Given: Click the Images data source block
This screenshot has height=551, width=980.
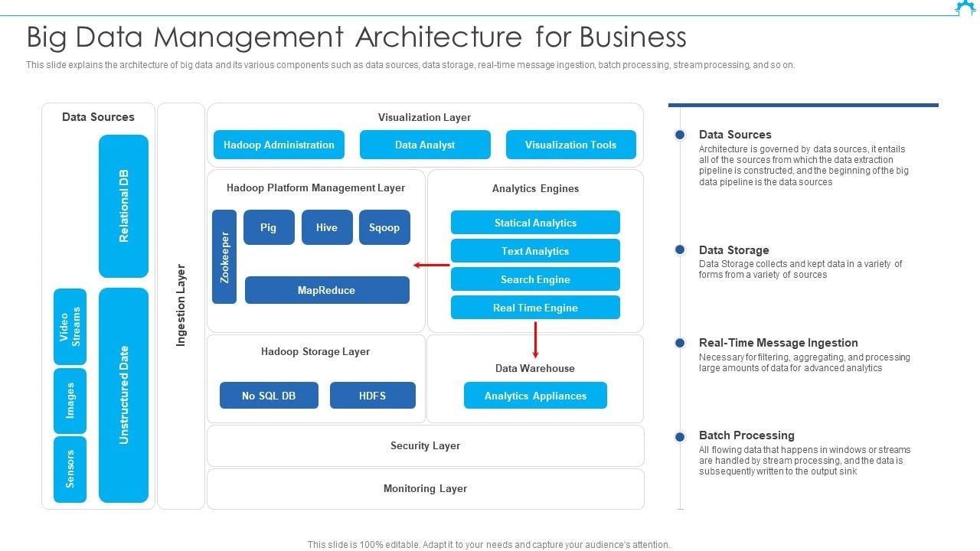Looking at the screenshot, I should point(70,401).
